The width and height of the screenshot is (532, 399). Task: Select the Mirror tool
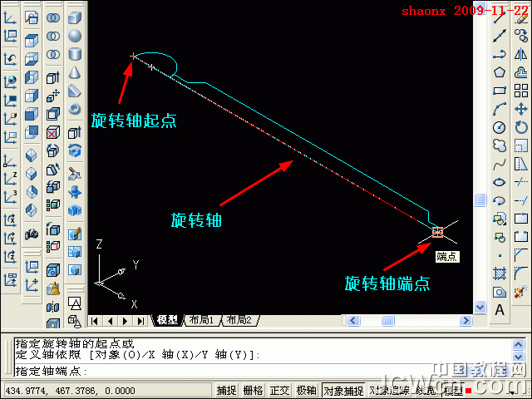[x=521, y=54]
